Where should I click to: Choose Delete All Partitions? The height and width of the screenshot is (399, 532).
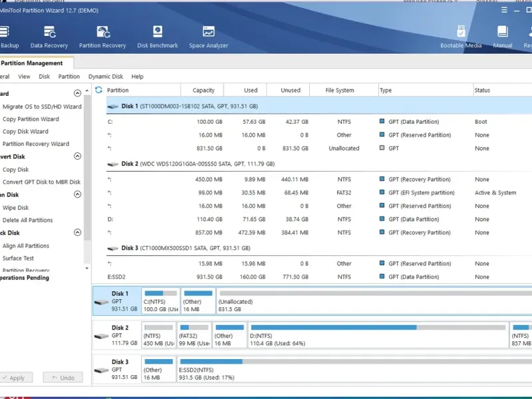(x=27, y=220)
